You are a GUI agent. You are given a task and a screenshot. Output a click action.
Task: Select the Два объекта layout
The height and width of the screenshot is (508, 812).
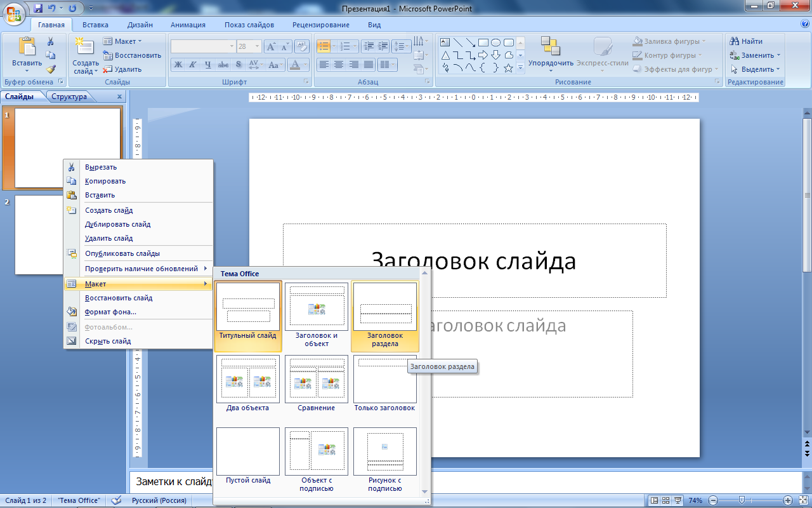click(248, 384)
